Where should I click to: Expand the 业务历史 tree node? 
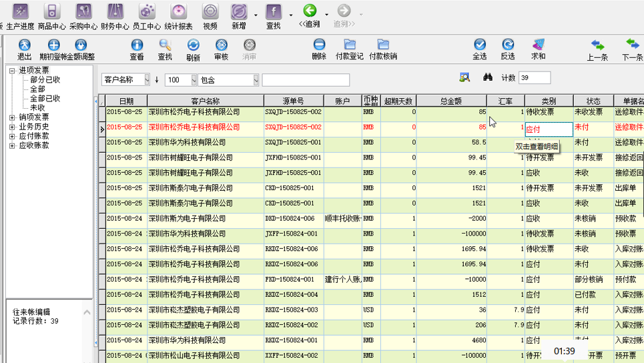coord(12,127)
